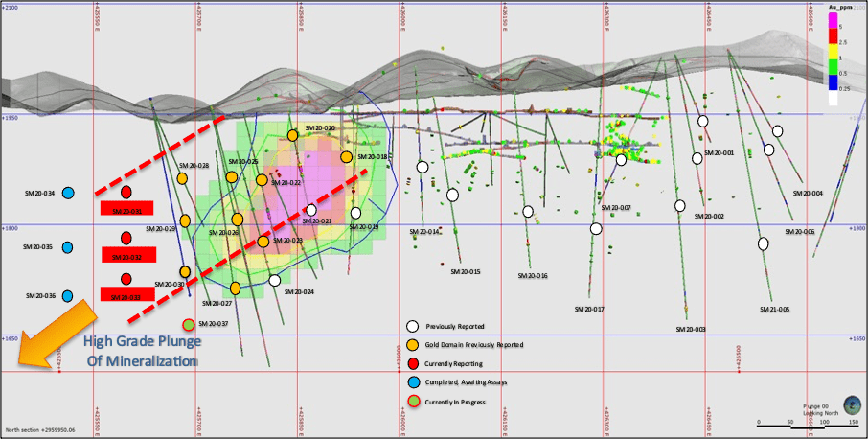Select the blue marker beside SM20-035
Image resolution: width=868 pixels, height=439 pixels.
(68, 247)
